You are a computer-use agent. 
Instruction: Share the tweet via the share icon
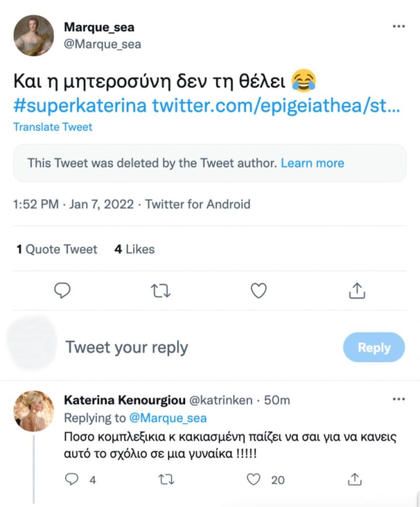(x=357, y=291)
